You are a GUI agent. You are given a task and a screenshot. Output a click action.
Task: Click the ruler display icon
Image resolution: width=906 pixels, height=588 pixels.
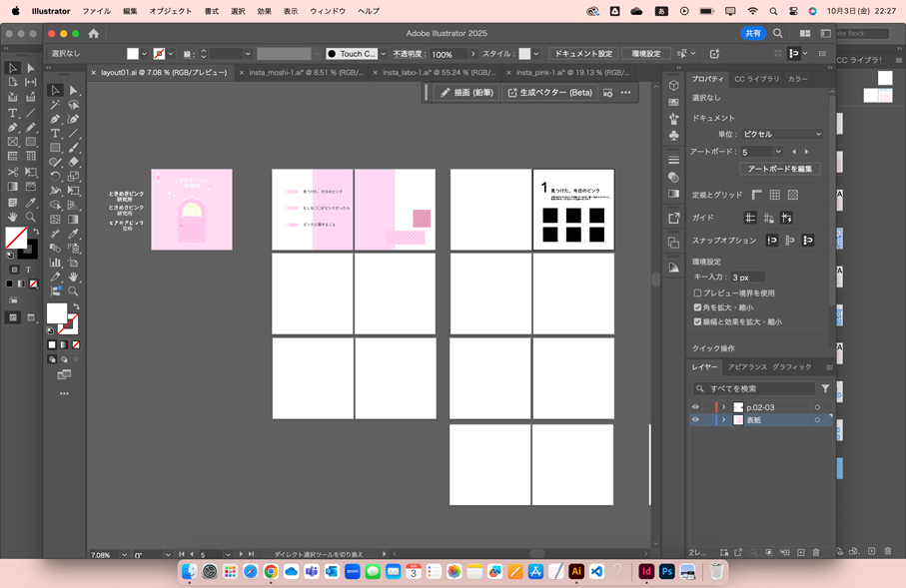coord(757,195)
